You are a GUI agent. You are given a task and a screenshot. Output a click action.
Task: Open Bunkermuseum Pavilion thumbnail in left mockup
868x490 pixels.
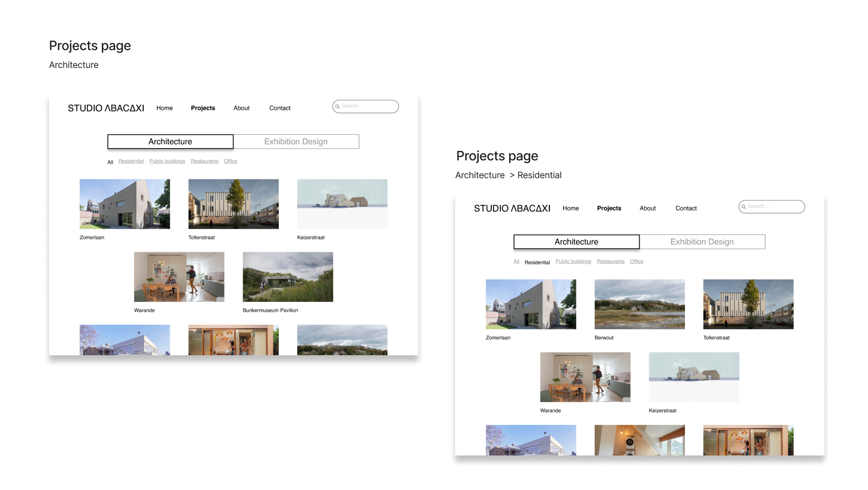pyautogui.click(x=288, y=277)
